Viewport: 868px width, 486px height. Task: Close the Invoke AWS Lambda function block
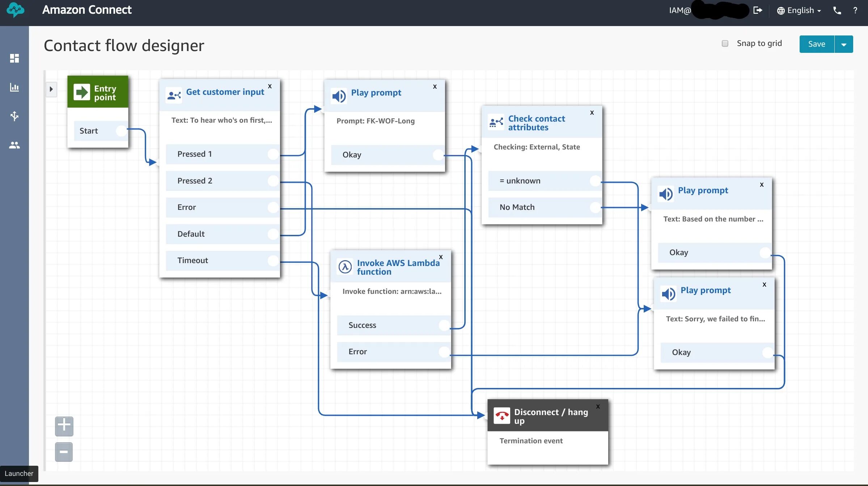coord(441,257)
